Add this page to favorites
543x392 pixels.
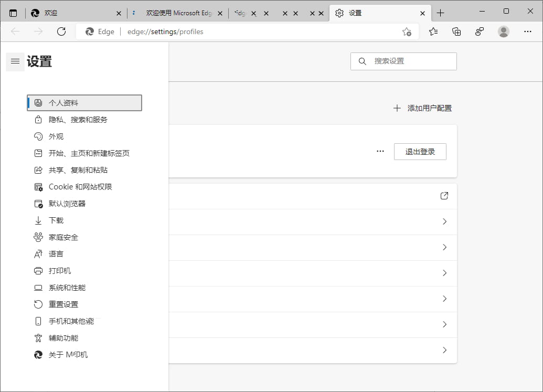[x=407, y=31]
